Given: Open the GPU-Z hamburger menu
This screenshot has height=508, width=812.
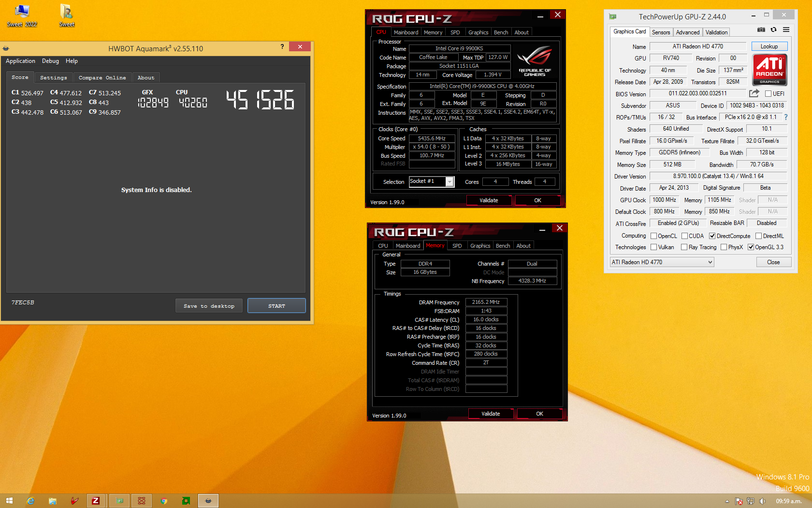Looking at the screenshot, I should pos(786,30).
